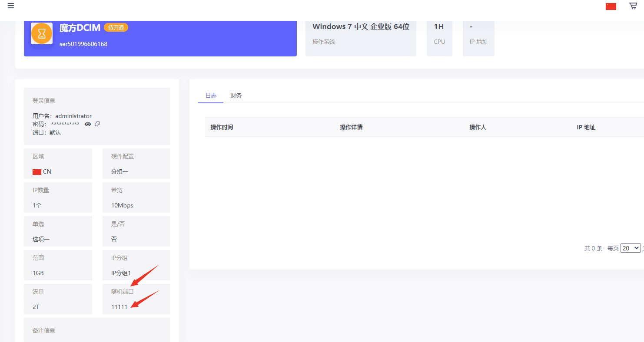Click the 端口：默认 text

tap(46, 132)
